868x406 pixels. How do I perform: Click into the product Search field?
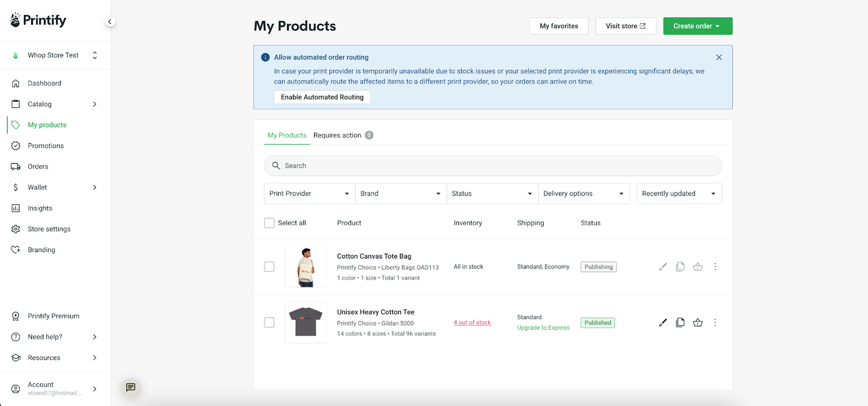tap(493, 166)
